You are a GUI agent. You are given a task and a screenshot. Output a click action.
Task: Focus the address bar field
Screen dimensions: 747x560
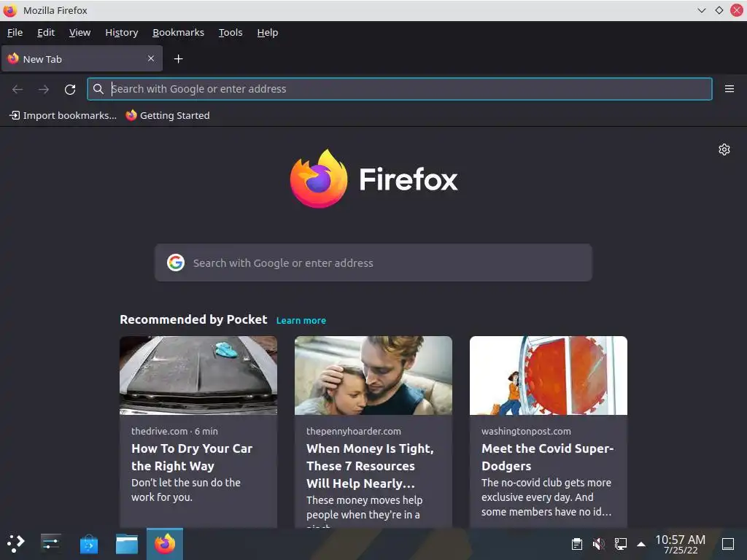pyautogui.click(x=400, y=89)
